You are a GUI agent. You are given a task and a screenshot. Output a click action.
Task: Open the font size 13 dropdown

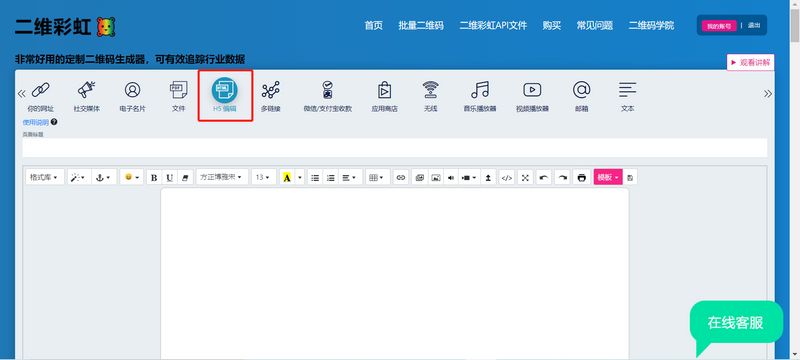tap(263, 177)
